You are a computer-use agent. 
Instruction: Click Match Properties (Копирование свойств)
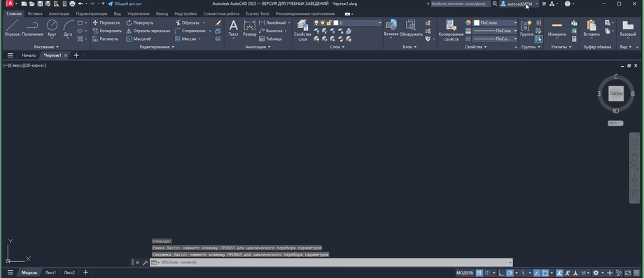click(x=451, y=30)
